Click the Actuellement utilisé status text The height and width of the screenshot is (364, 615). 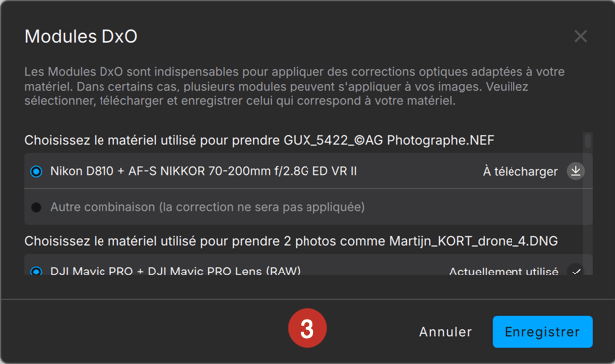(504, 272)
